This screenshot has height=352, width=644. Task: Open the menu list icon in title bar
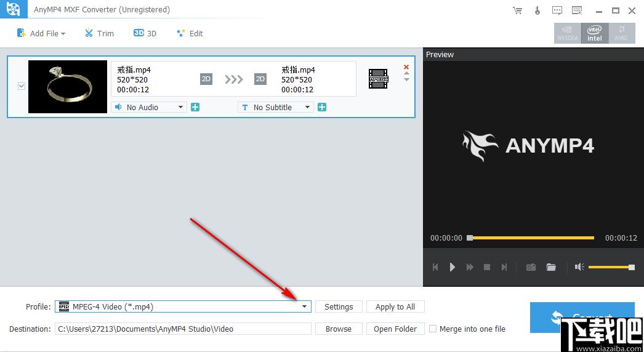coord(577,10)
